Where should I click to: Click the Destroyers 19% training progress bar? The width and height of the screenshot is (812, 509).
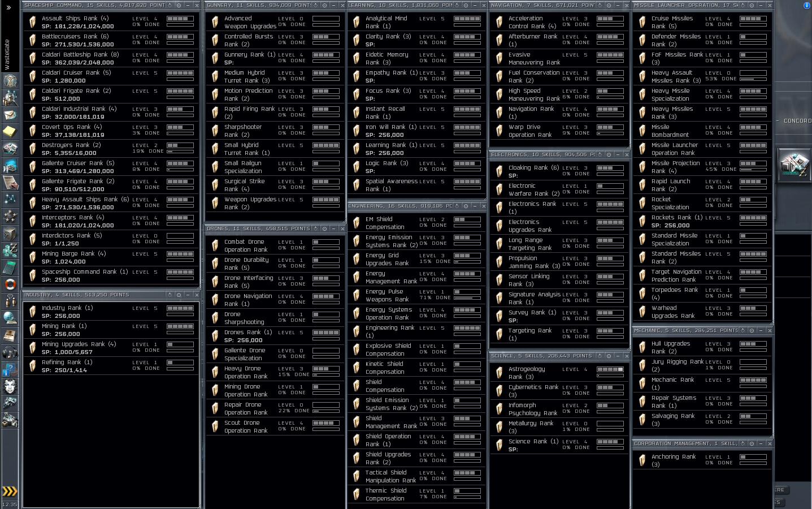click(180, 151)
